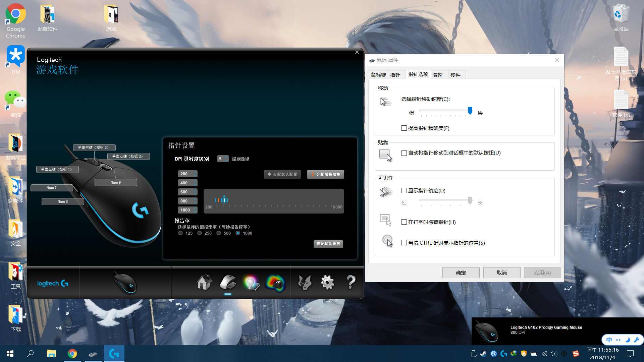The height and width of the screenshot is (362, 644).
Task: Open the Steam icon in system tray
Action: pyautogui.click(x=483, y=353)
